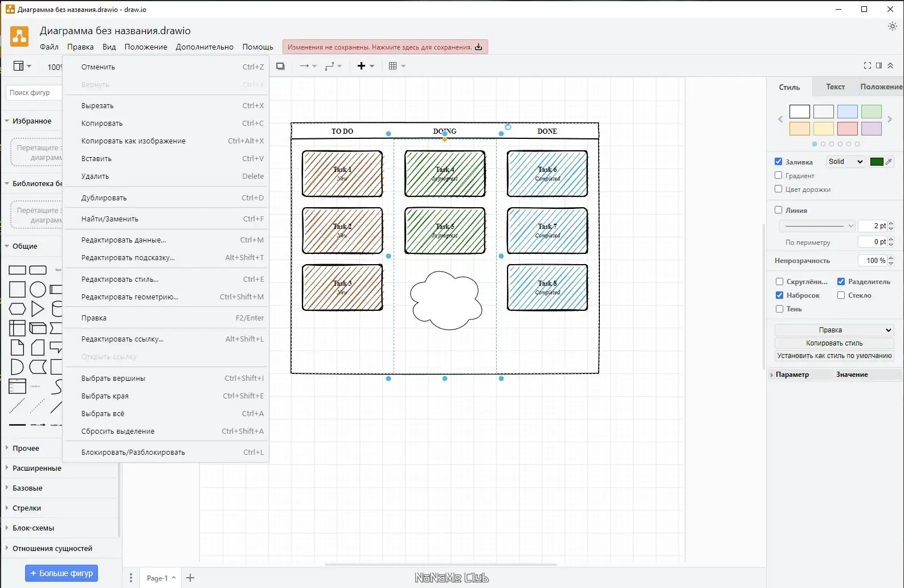
Task: Switch to the Положение tab
Action: (x=881, y=87)
